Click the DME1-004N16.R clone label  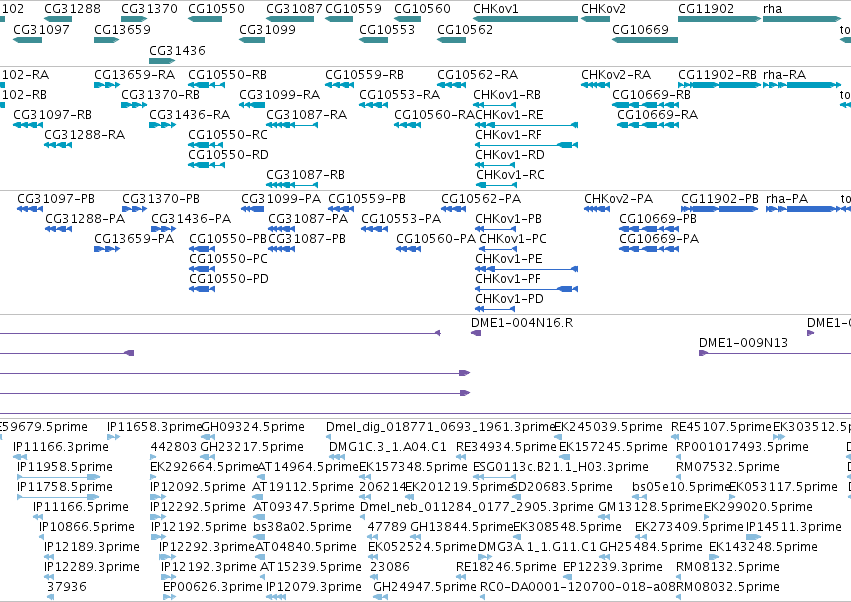522,322
